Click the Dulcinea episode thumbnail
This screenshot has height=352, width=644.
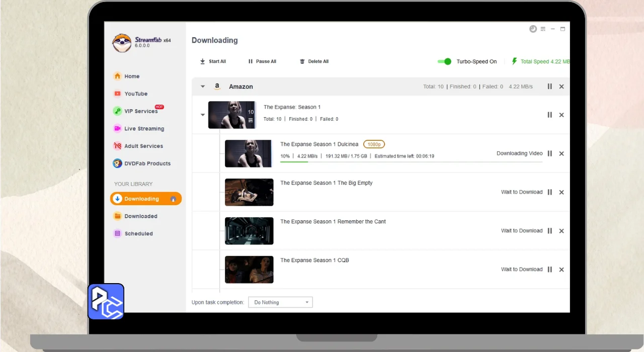(x=249, y=153)
